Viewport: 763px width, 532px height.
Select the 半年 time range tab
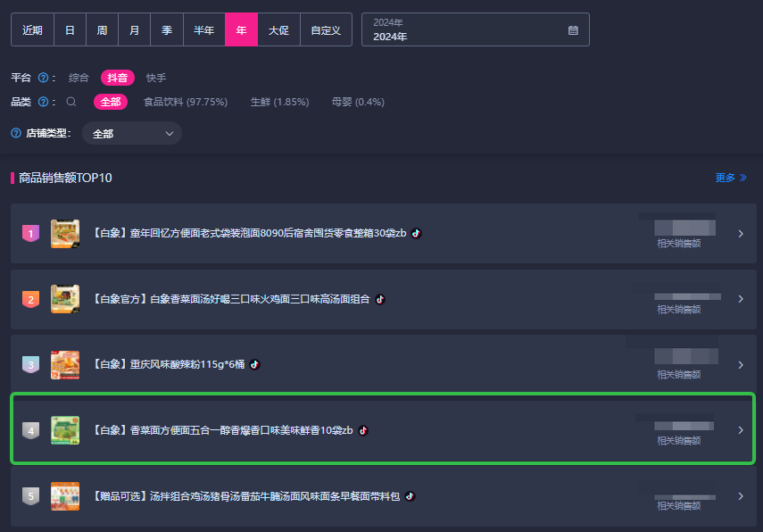[203, 30]
